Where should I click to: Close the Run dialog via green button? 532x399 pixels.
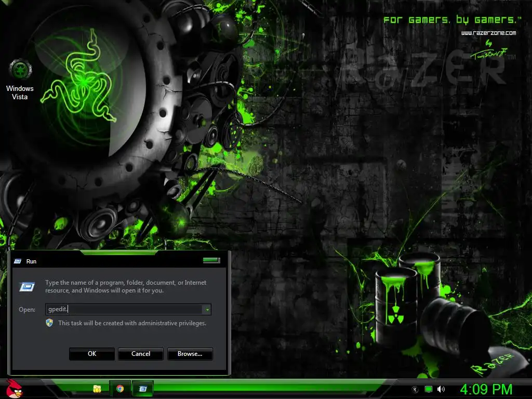pyautogui.click(x=211, y=260)
